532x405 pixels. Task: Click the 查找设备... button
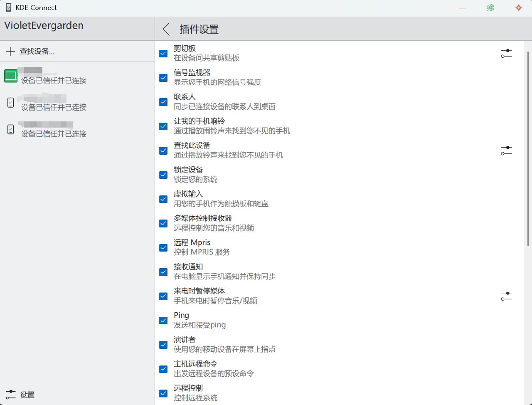pos(37,52)
